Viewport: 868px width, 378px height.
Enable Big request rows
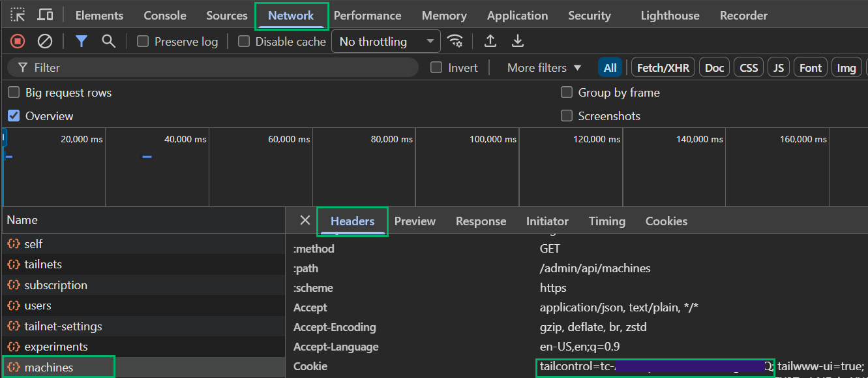coord(13,93)
